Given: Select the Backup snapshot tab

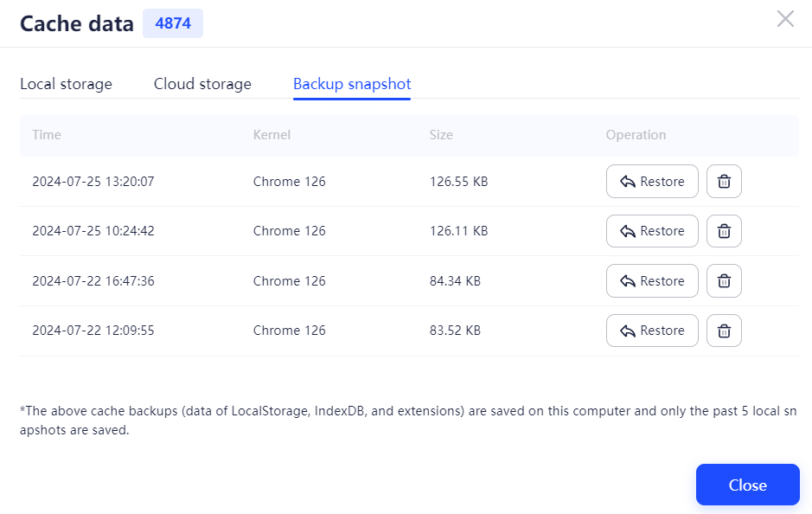Looking at the screenshot, I should tap(351, 84).
